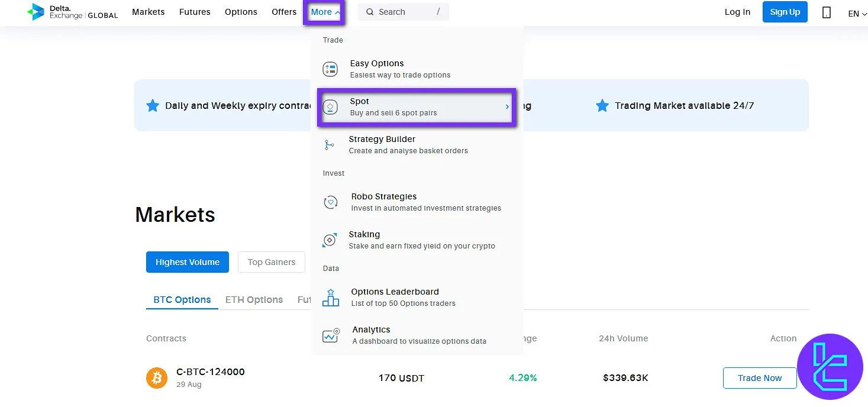Click the 170 USDT price value
The height and width of the screenshot is (407, 868).
[x=401, y=378]
